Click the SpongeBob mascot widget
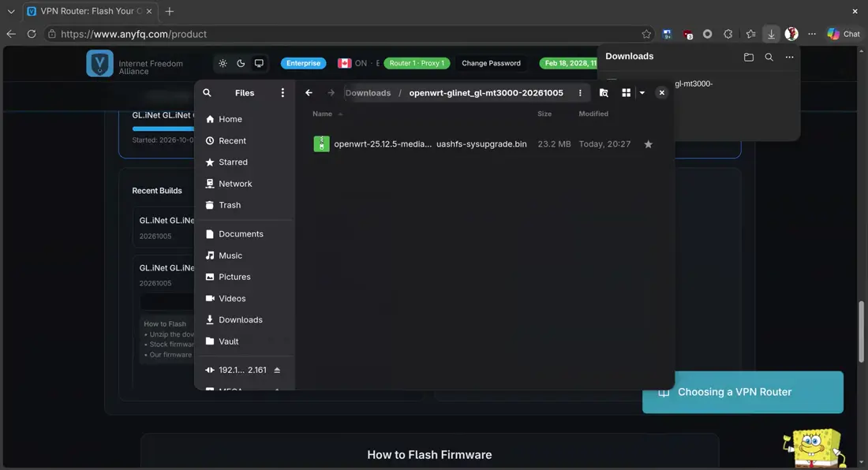868x470 pixels. (815, 447)
